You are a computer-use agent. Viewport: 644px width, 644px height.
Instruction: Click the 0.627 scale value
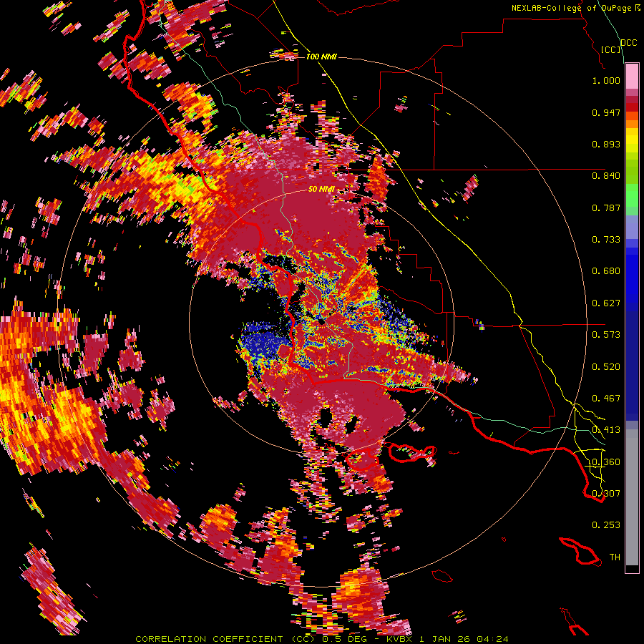(x=606, y=303)
